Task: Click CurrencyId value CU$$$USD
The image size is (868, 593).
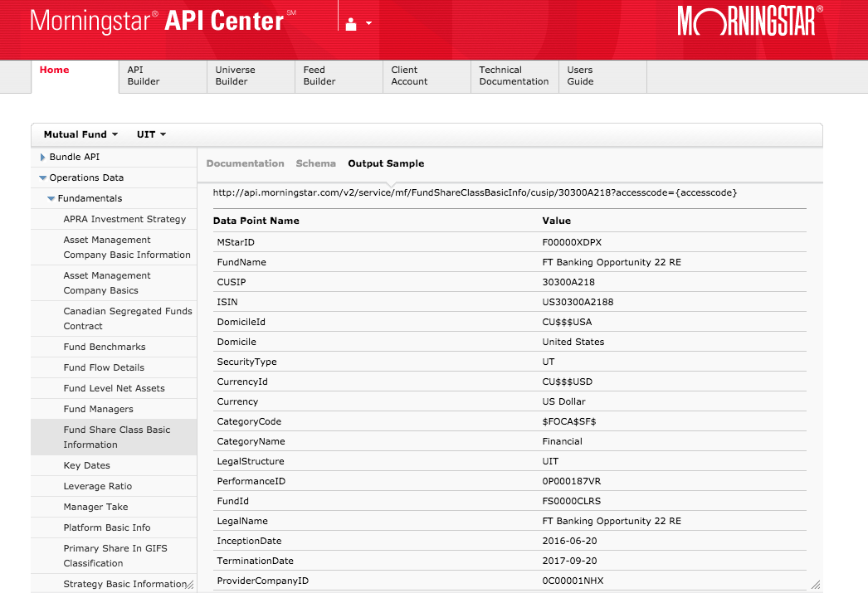Action: pos(568,382)
